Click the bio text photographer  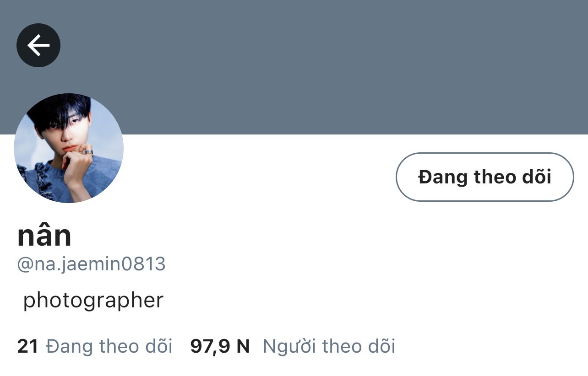pos(93,301)
